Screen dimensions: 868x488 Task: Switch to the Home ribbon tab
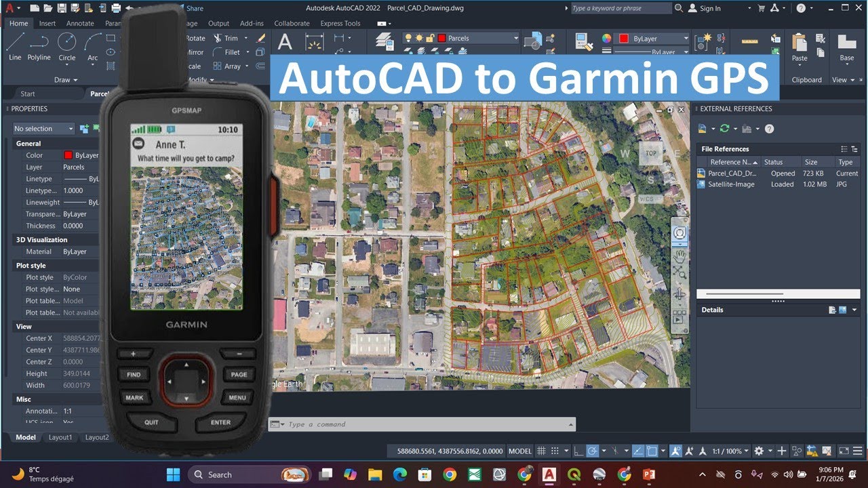click(19, 23)
